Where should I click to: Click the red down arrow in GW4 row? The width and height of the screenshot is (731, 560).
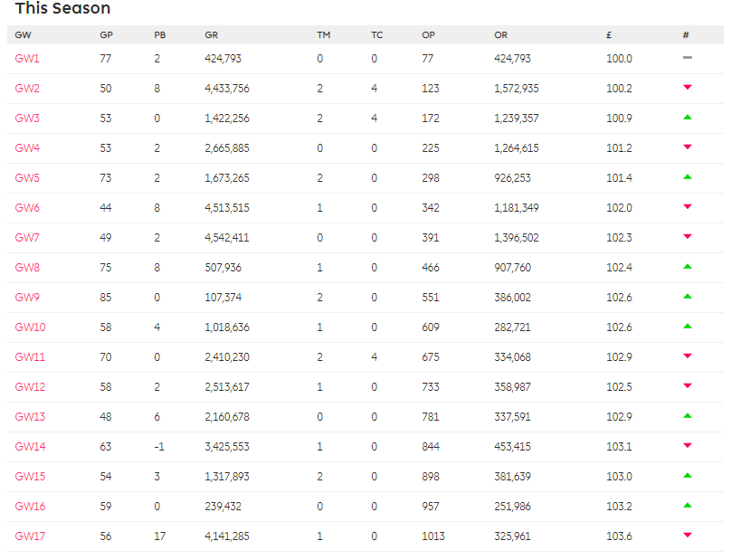688,147
